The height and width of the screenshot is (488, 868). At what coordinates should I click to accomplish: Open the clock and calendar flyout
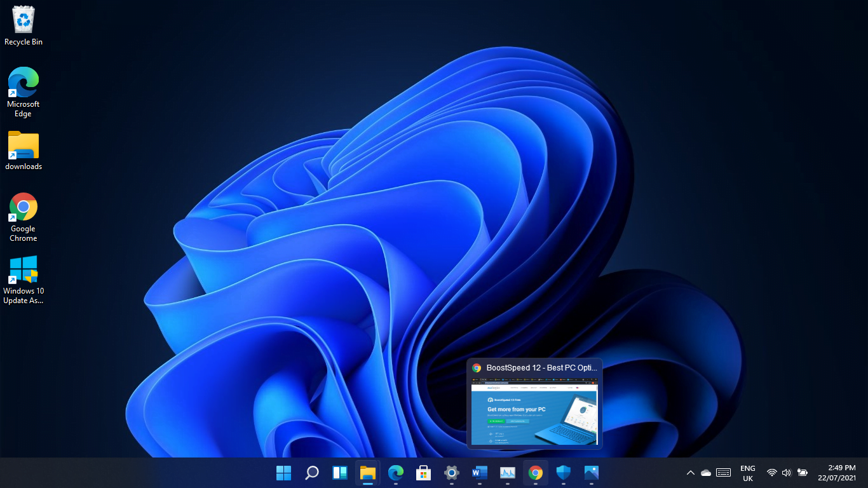pyautogui.click(x=837, y=473)
